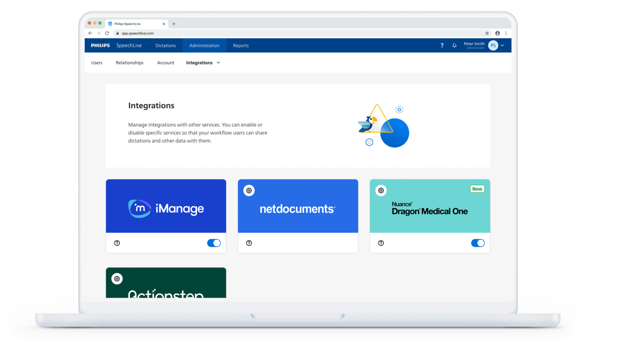Click the iManage integration banner
Image resolution: width=644 pixels, height=351 pixels.
pyautogui.click(x=166, y=206)
